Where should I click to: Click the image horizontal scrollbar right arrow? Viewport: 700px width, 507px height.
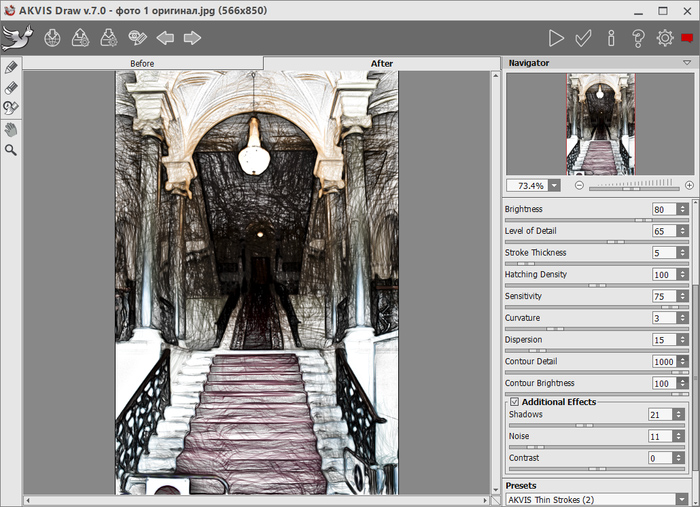click(x=486, y=500)
